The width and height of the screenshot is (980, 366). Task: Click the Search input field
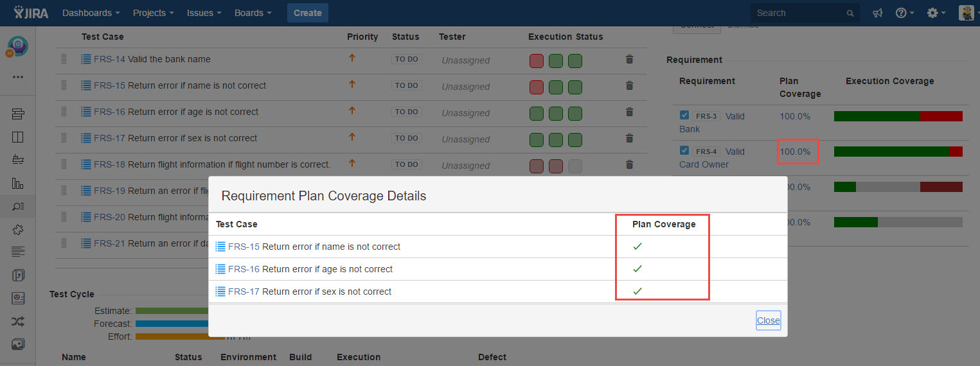click(x=799, y=13)
